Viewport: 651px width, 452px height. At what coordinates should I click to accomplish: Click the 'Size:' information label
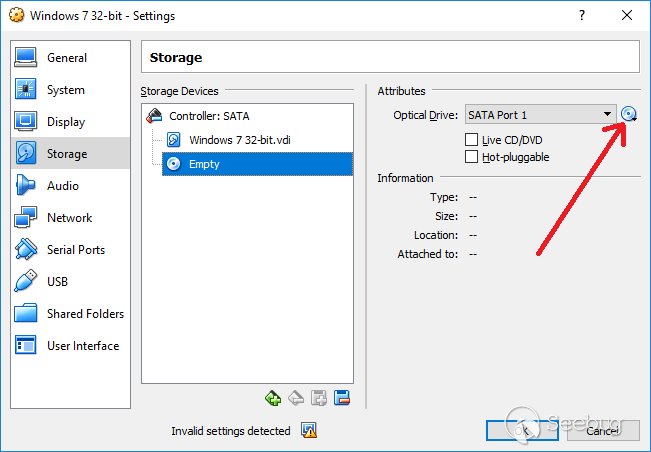pyautogui.click(x=446, y=216)
